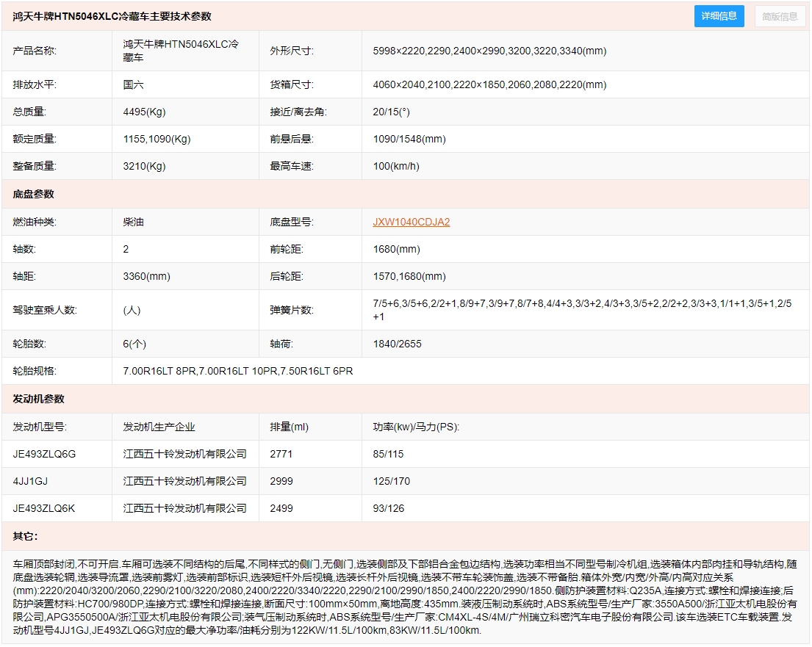Click the 轮胎规格 label
812x647 pixels.
[x=35, y=371]
